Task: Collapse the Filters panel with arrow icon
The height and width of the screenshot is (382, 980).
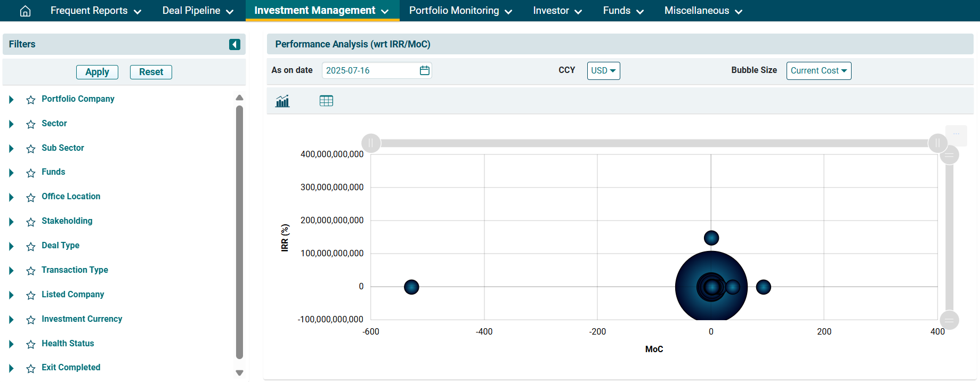Action: [x=234, y=44]
